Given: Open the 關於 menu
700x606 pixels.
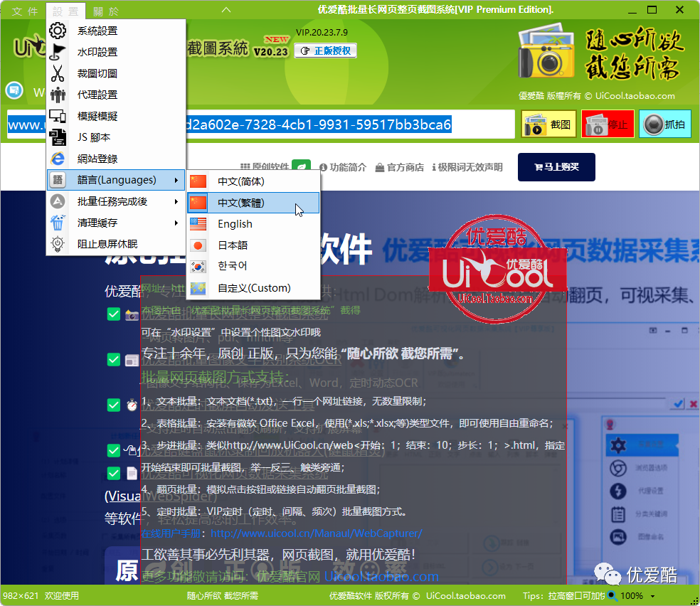Looking at the screenshot, I should coord(106,11).
